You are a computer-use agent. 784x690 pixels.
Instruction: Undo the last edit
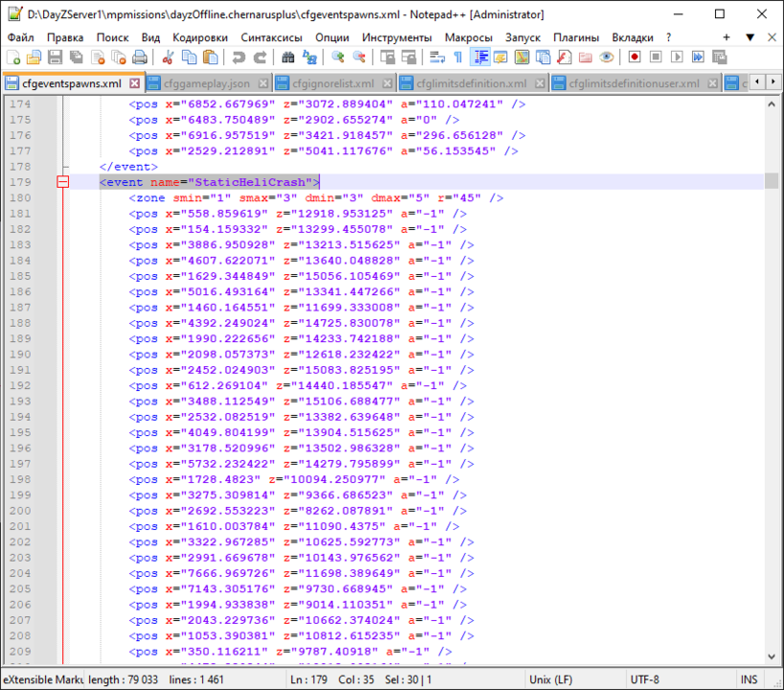[x=239, y=57]
